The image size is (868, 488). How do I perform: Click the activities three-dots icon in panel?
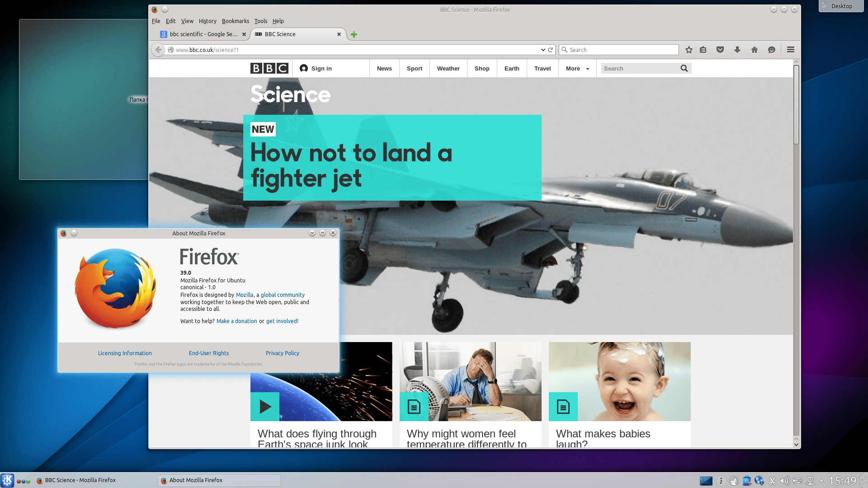tap(24, 481)
